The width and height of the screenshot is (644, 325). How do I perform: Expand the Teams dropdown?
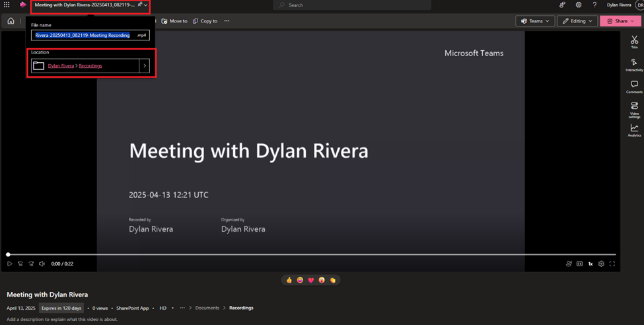pos(535,21)
